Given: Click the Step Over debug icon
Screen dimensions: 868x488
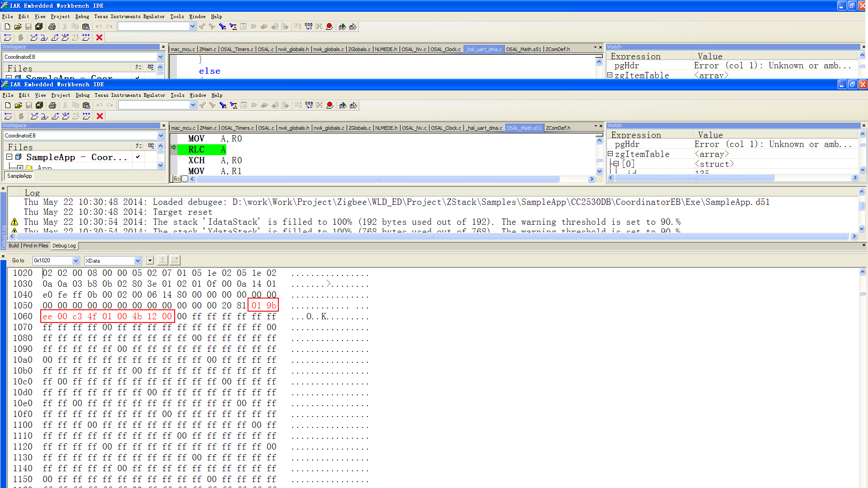Looking at the screenshot, I should (x=34, y=116).
